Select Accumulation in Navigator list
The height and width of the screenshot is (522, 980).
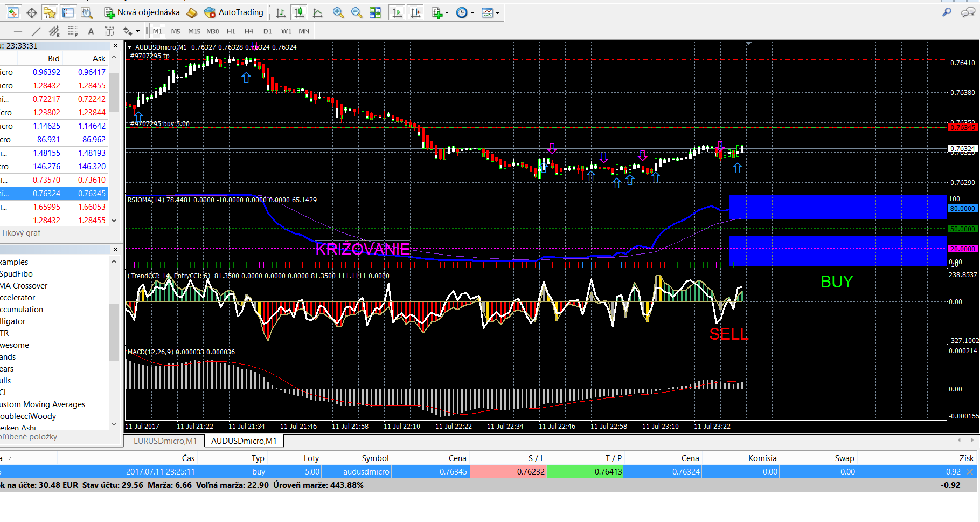[x=22, y=310]
